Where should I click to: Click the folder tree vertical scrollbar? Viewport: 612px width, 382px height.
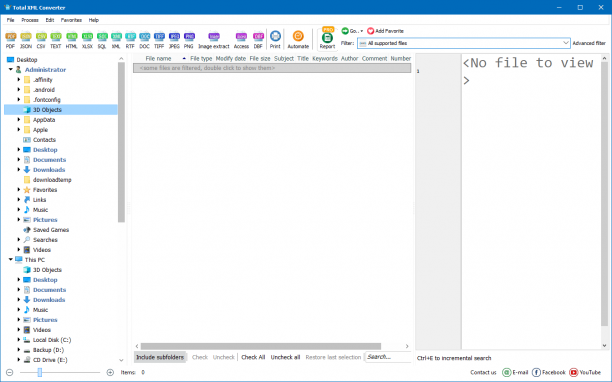(121, 142)
